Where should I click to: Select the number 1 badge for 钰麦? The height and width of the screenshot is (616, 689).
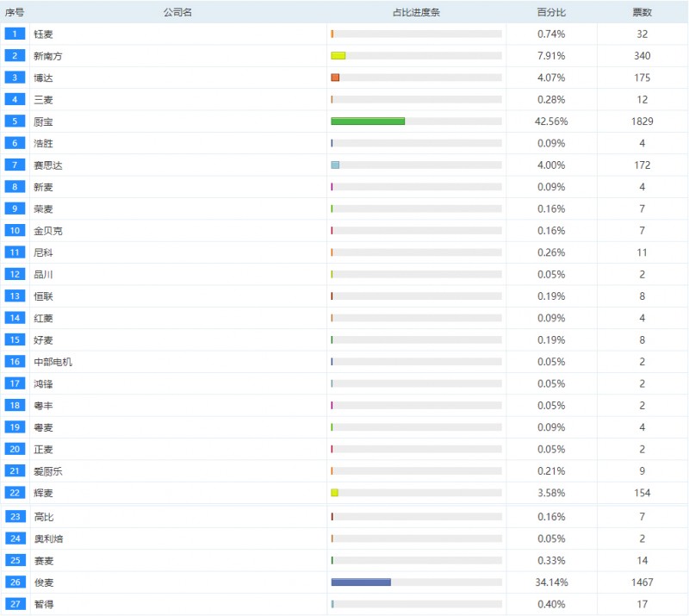(x=15, y=34)
